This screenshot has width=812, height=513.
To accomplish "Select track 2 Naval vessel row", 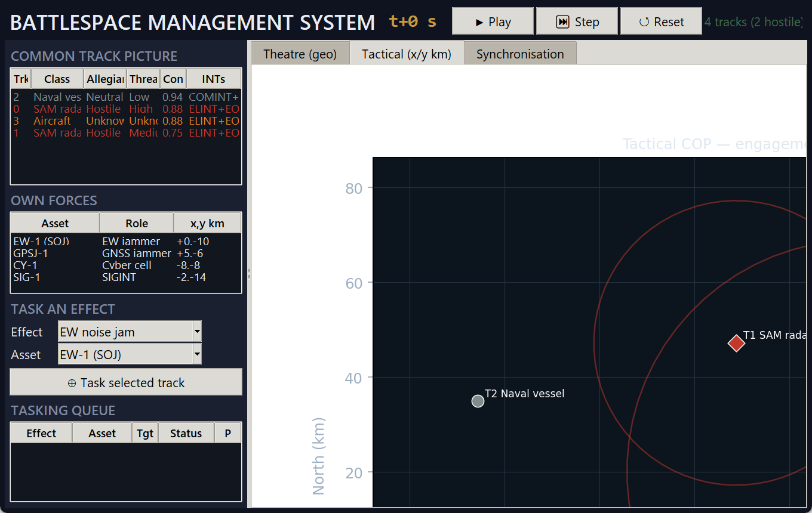I will point(126,97).
